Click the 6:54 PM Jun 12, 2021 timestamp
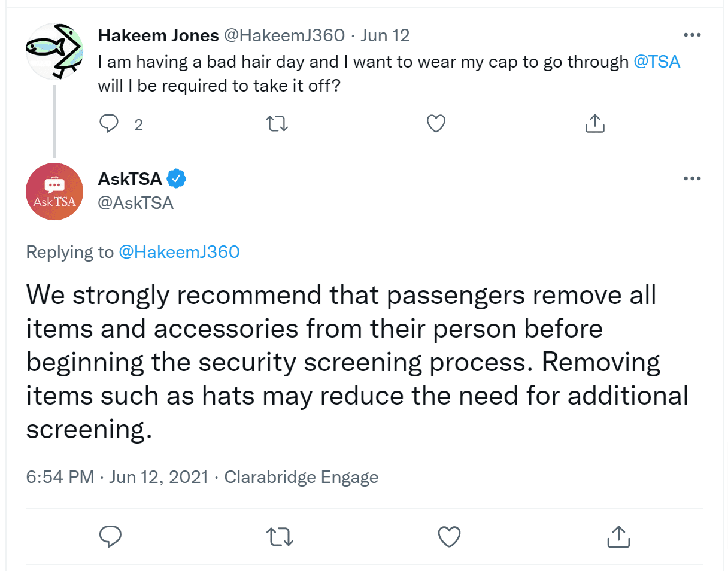This screenshot has height=571, width=728. [x=117, y=477]
